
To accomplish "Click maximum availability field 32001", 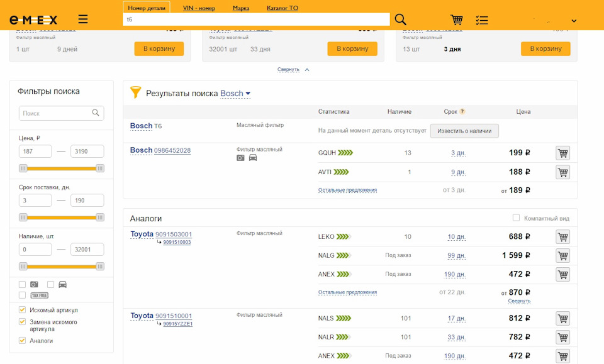I will point(87,250).
